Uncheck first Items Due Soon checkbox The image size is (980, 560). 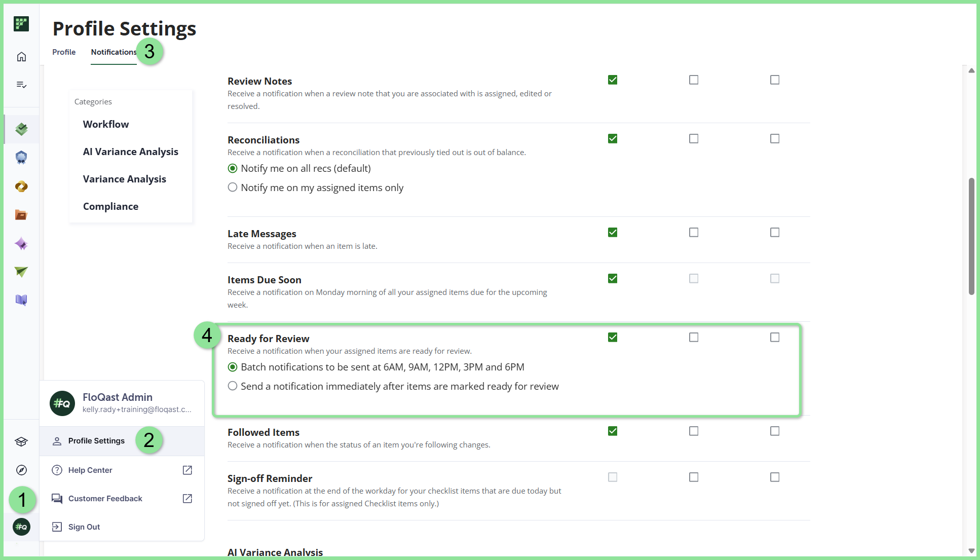coord(613,279)
